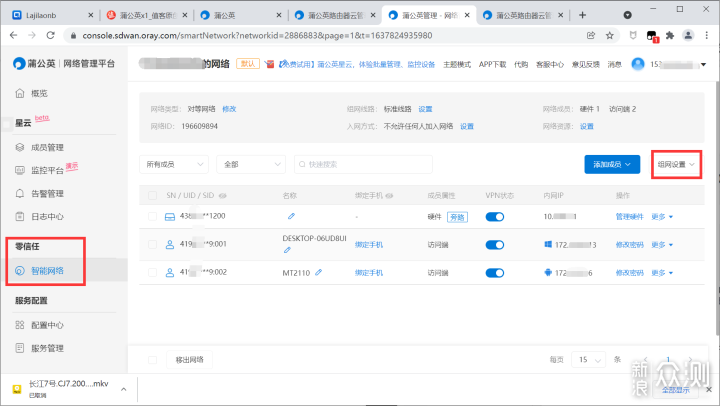The image size is (720, 406).
Task: Focus the 快速搜索 search field
Action: (x=363, y=164)
